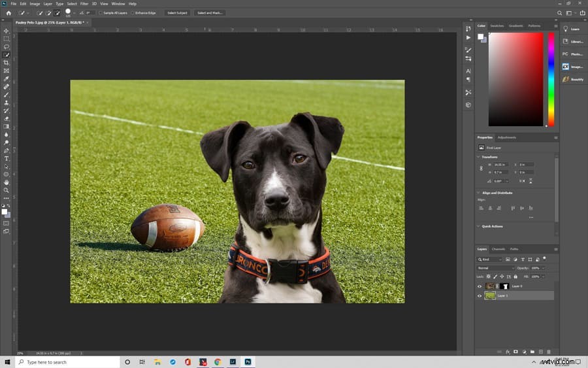Pick a color in the red color field
Screen dimensions: 588x368
point(515,79)
